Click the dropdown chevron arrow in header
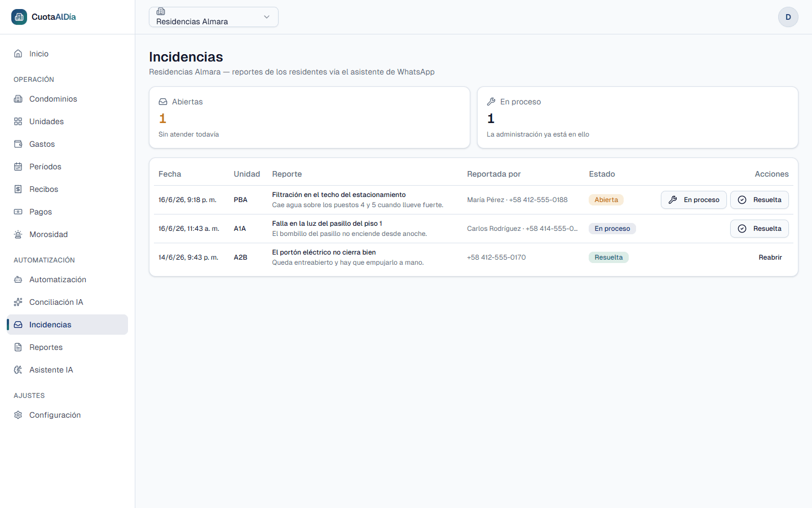This screenshot has height=508, width=812. [x=267, y=17]
